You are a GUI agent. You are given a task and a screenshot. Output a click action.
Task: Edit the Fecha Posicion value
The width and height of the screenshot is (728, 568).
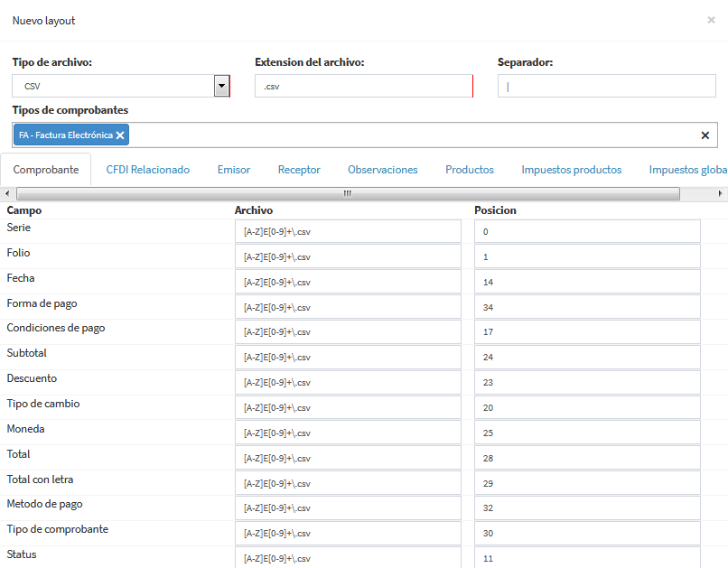(x=587, y=283)
